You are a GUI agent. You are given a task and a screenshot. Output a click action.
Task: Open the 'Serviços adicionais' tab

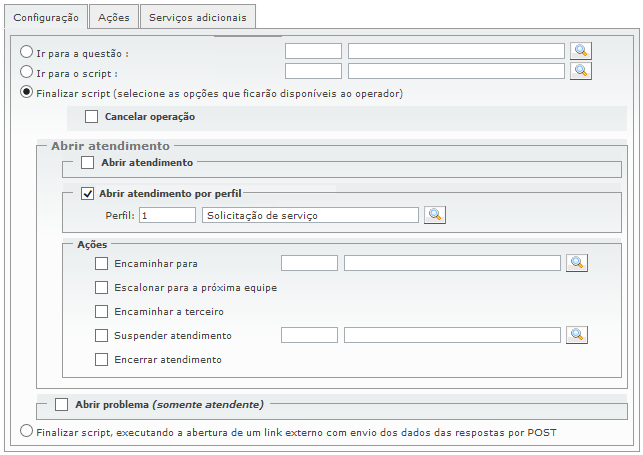pyautogui.click(x=198, y=16)
